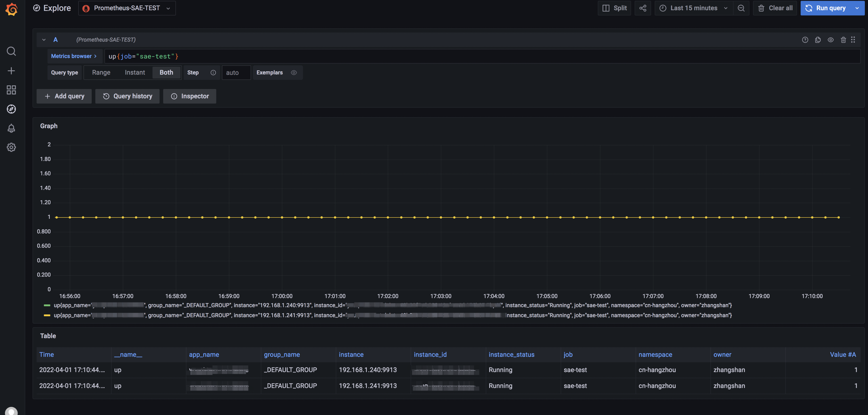Click zoom out time range icon

coord(741,8)
